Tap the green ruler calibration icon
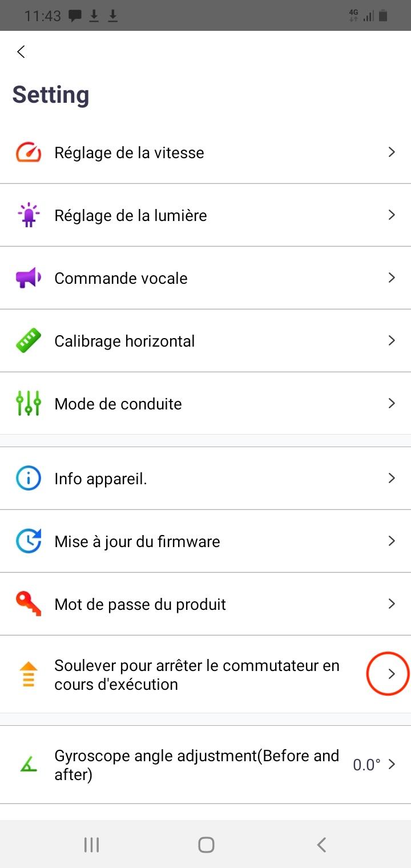This screenshot has width=411, height=868. tap(28, 341)
